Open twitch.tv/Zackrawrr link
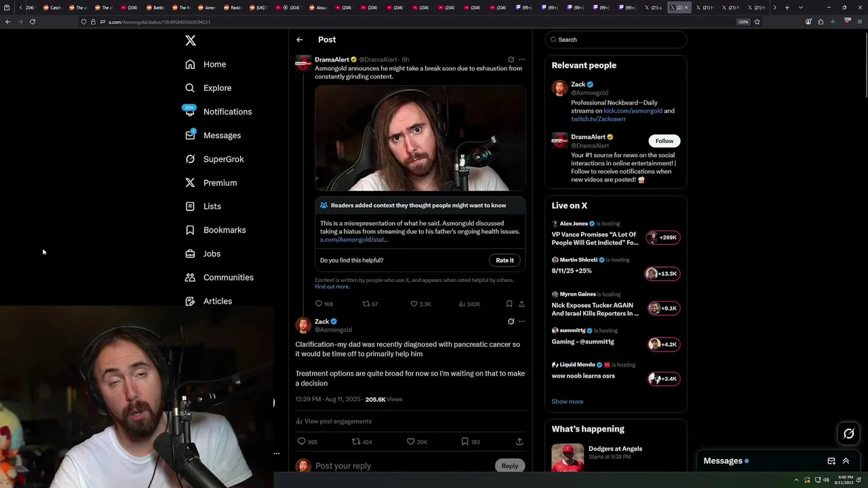The image size is (868, 488). click(598, 119)
